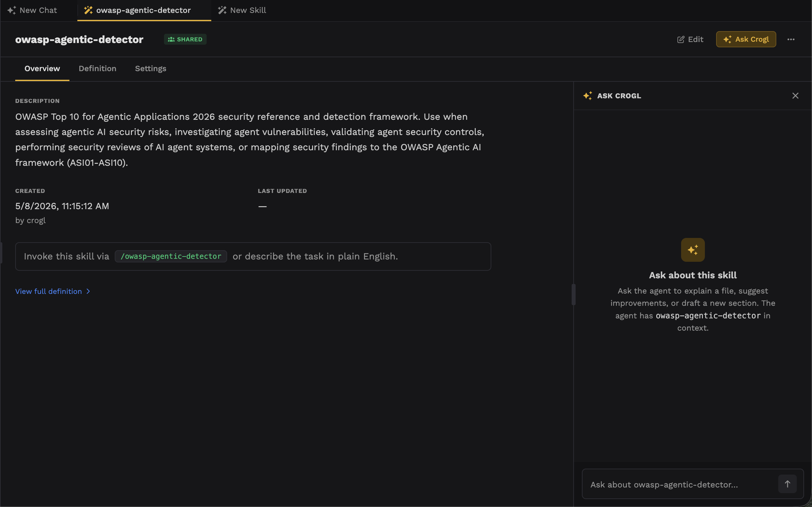Click the 'by crogl' author text

[30, 220]
